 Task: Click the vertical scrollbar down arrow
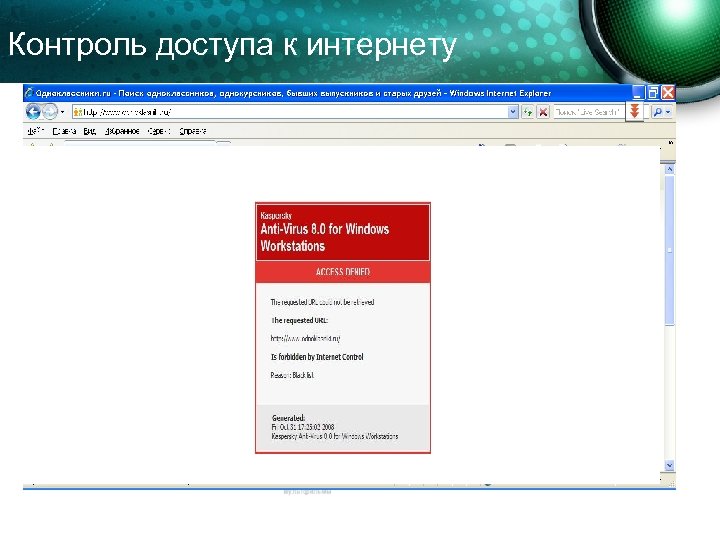tap(669, 465)
